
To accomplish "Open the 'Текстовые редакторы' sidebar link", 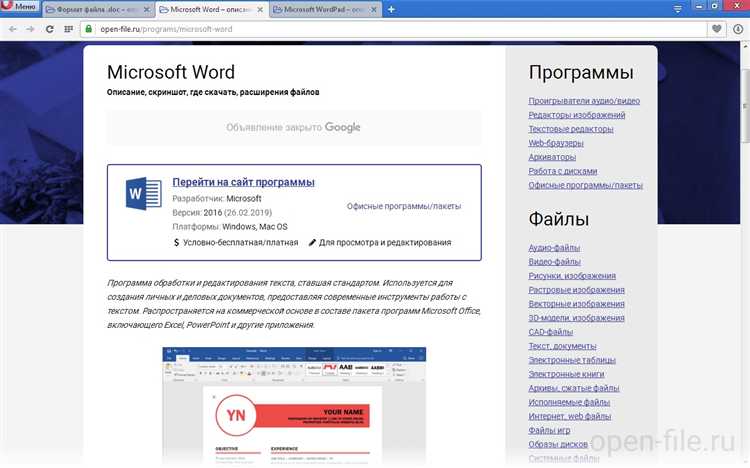I will point(571,129).
